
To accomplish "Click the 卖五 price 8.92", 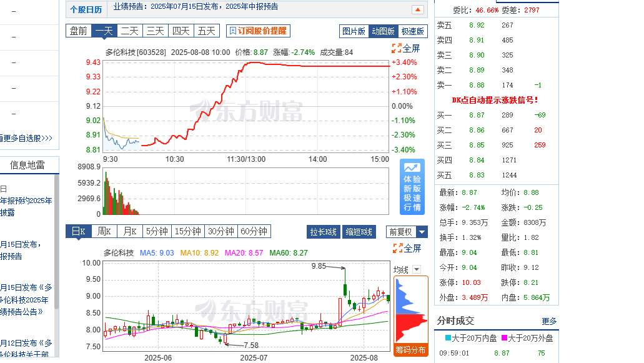I will (x=477, y=25).
